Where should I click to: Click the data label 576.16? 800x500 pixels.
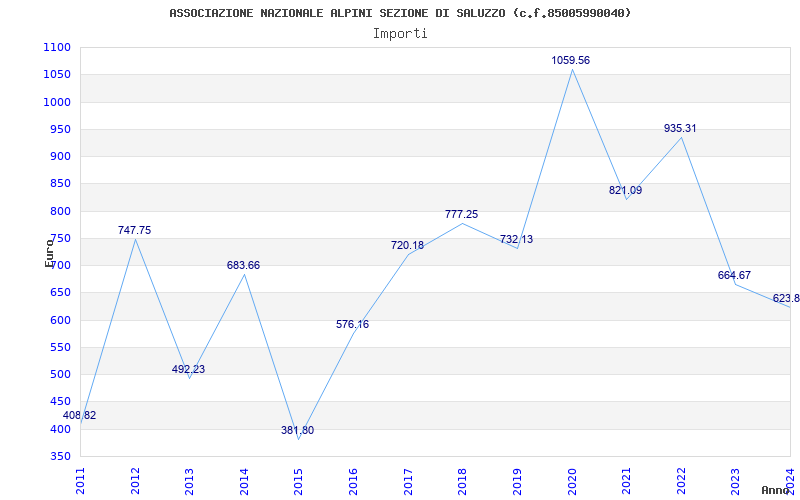click(x=353, y=324)
